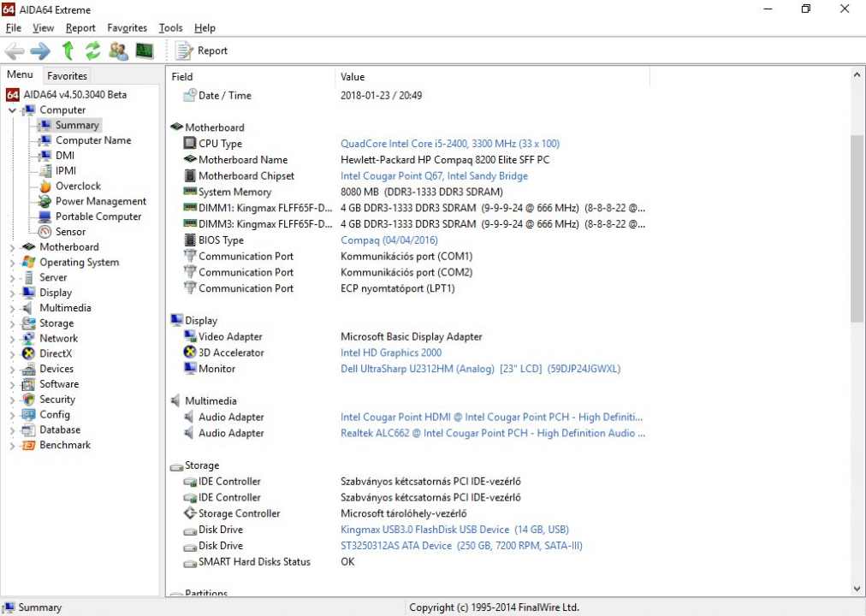This screenshot has height=616, width=866.
Task: Expand the Network tree node
Action: (x=12, y=339)
